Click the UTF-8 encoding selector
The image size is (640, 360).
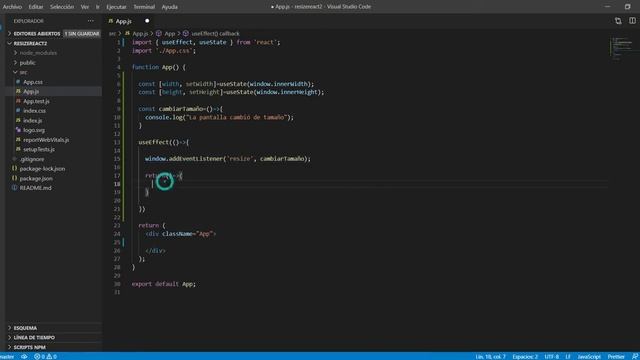551,356
